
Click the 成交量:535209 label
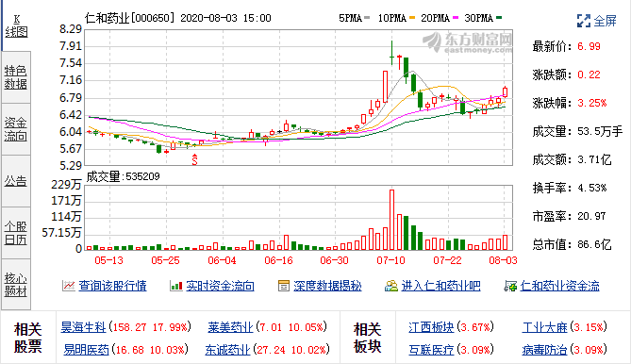[124, 176]
